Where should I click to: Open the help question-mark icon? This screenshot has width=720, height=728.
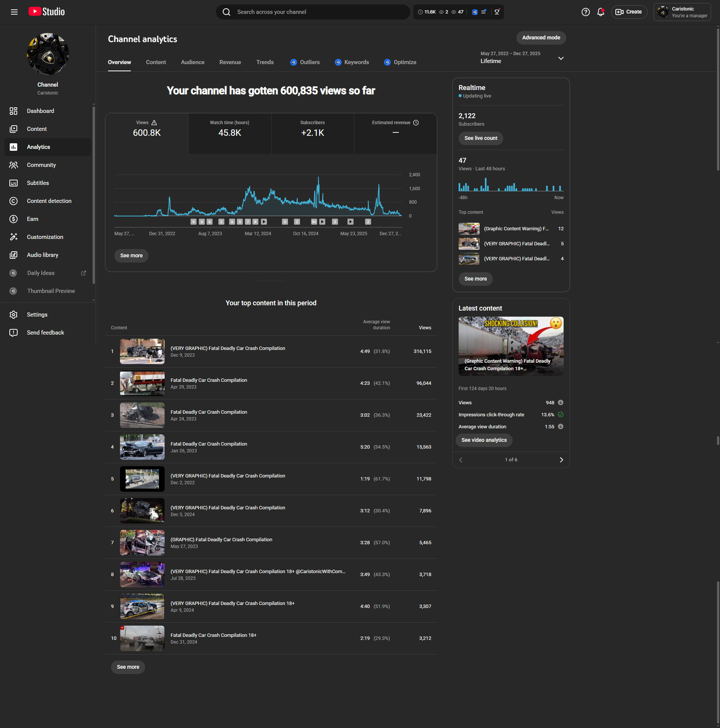click(x=585, y=12)
